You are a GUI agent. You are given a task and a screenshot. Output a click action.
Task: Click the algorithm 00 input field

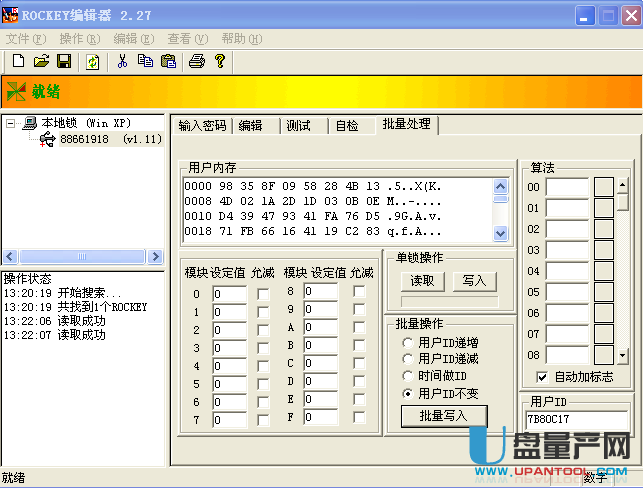click(x=567, y=187)
